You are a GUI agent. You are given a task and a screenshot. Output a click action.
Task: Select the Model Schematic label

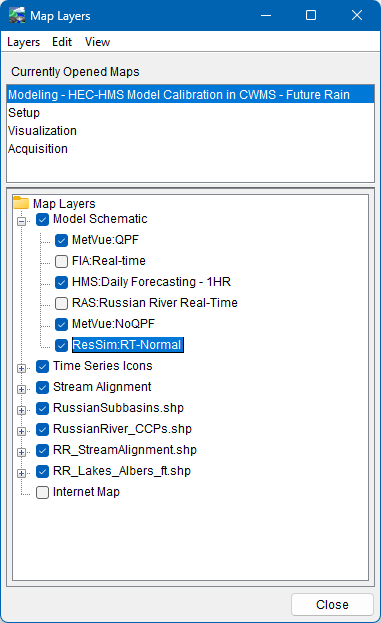(100, 219)
